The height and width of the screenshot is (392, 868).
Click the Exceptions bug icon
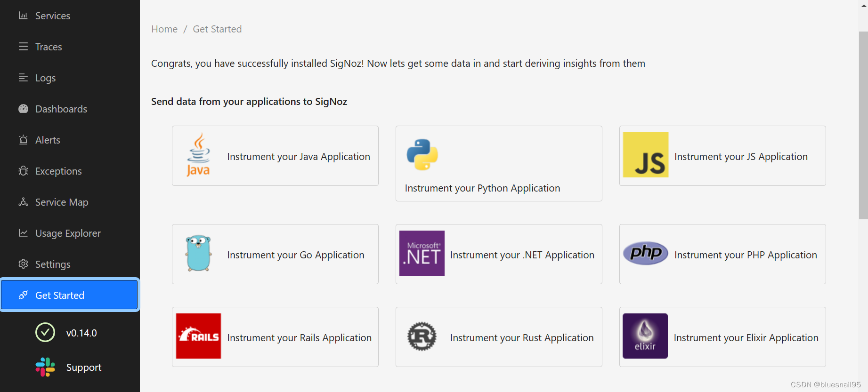point(23,171)
